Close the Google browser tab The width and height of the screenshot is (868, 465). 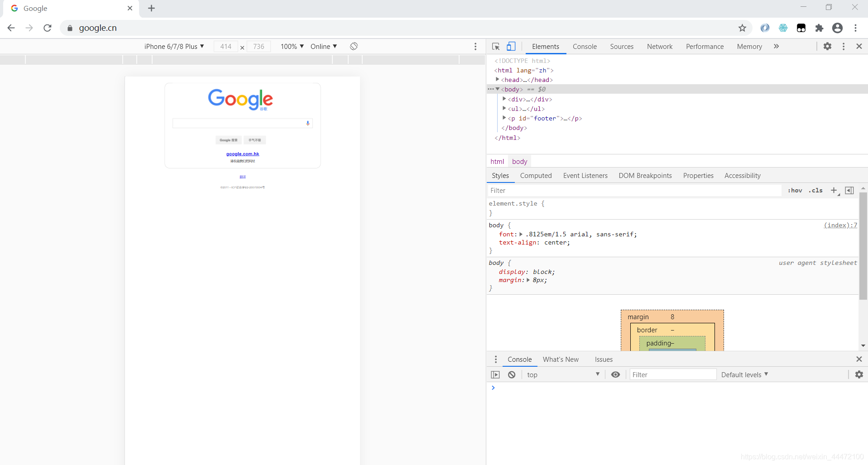130,8
